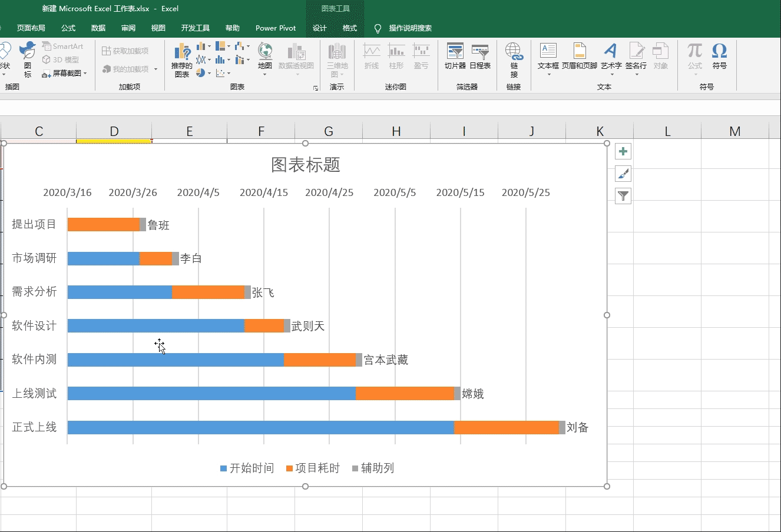Open 图表 group dialog launcher

pyautogui.click(x=316, y=88)
